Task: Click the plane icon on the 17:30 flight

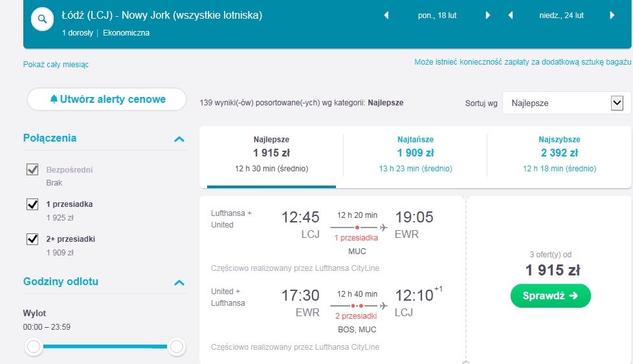Action: (x=384, y=306)
